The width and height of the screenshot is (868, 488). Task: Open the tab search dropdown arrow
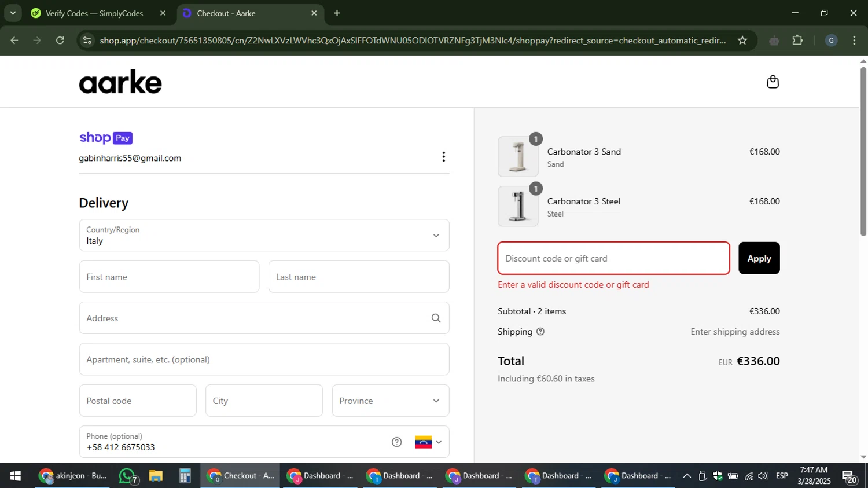(13, 13)
